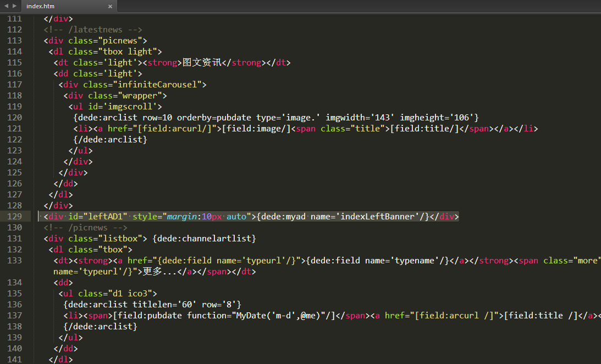Screen dimensions: 601x364
Task: Click the [field:pubdate tag on line 137
Action: 147,316
